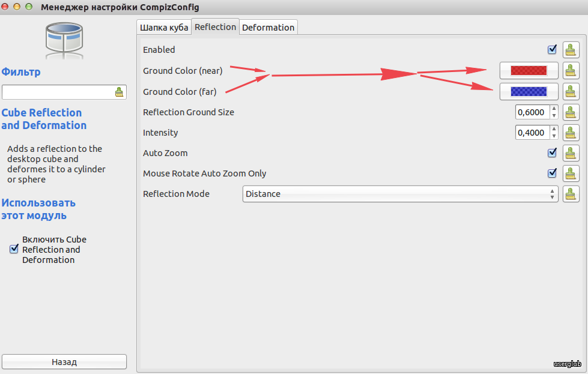The image size is (588, 374).
Task: Uncheck the Auto Zoom checkbox
Action: [552, 152]
